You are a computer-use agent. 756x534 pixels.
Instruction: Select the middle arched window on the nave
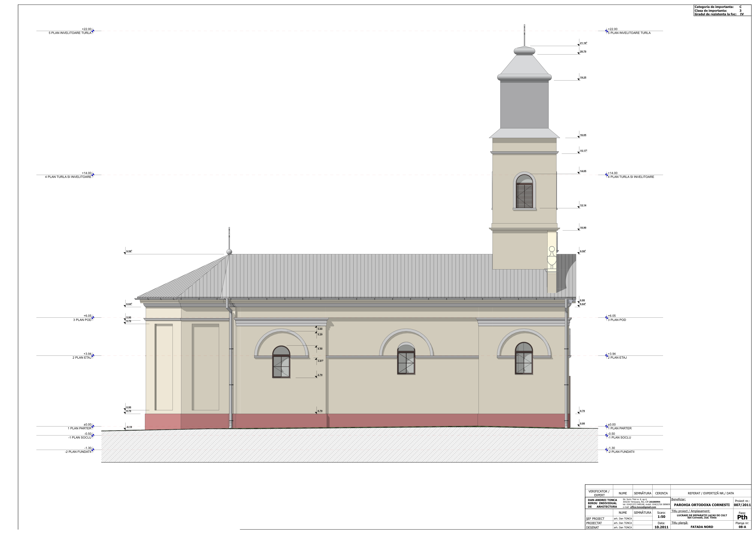click(406, 360)
